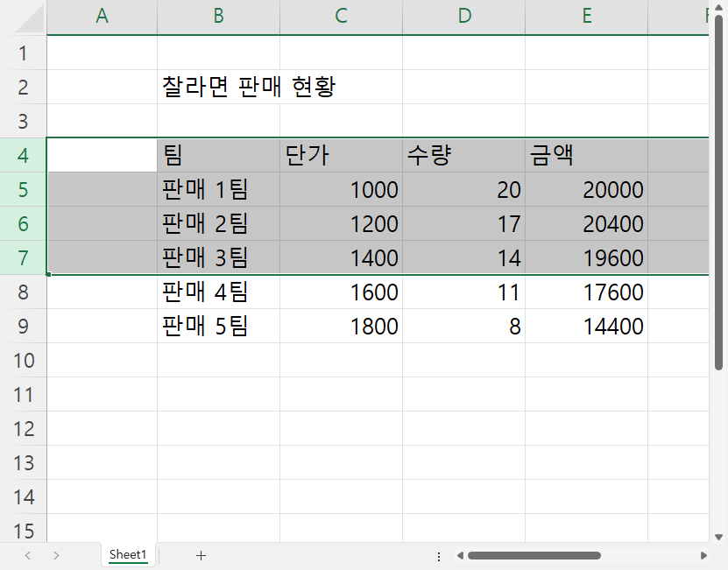
Task: Switch to the Sheet1 tab
Action: pos(128,555)
